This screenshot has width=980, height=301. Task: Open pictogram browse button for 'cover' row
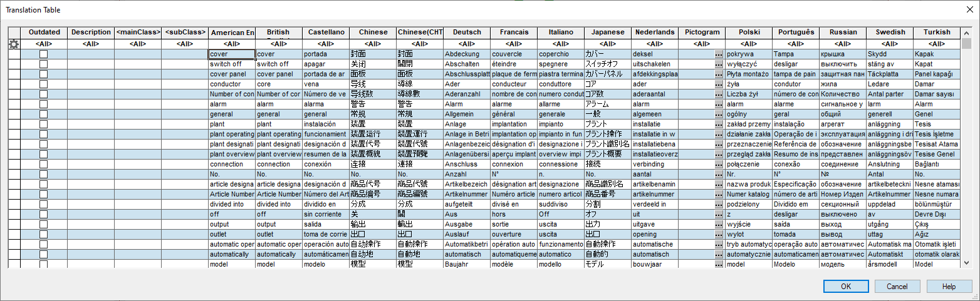pyautogui.click(x=719, y=54)
